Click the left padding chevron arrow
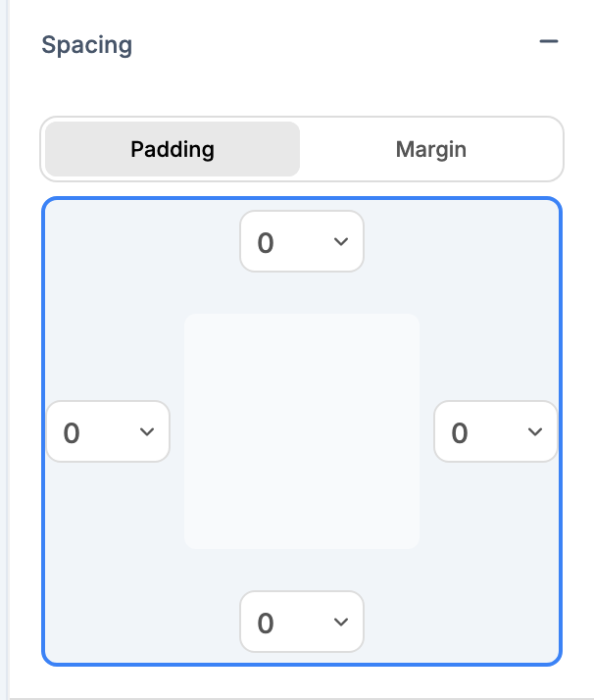Image resolution: width=594 pixels, height=700 pixels. coord(147,431)
